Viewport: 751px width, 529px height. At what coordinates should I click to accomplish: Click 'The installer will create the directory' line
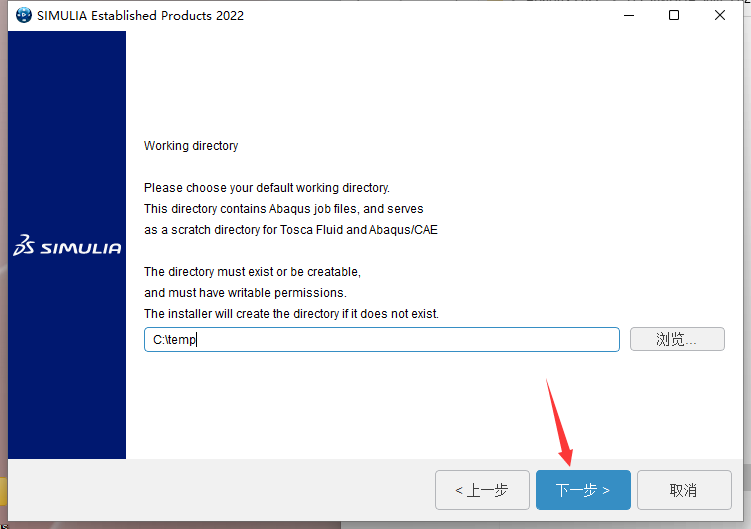(x=291, y=313)
